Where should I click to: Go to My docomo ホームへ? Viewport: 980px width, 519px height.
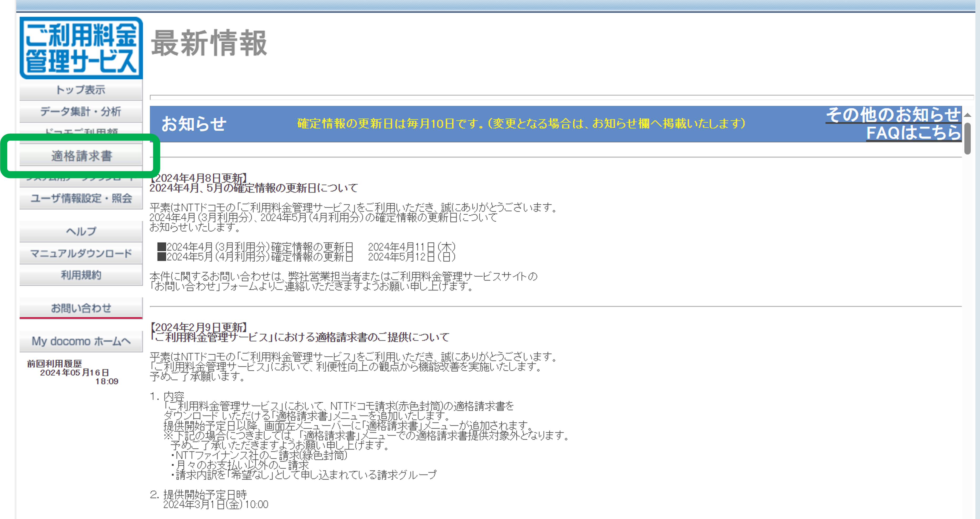click(81, 341)
